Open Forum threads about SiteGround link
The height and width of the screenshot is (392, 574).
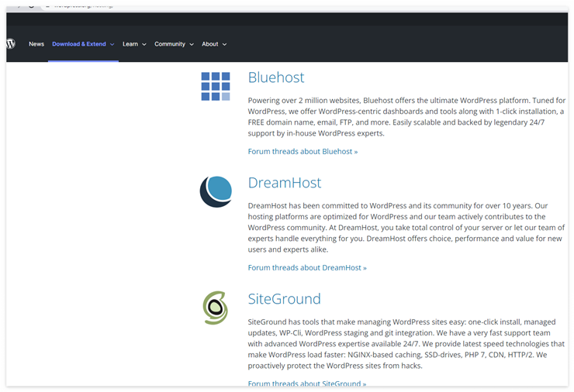pos(306,383)
